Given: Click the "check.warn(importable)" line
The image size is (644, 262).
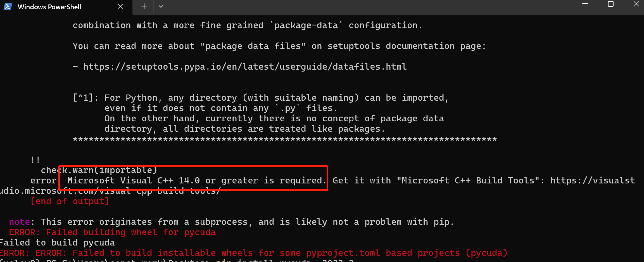Looking at the screenshot, I should click(99, 170).
